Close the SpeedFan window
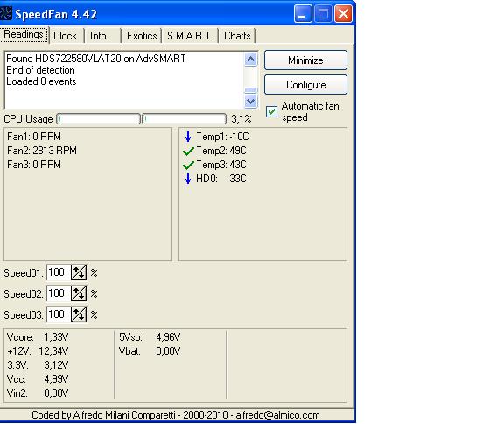This screenshot has width=504, height=424. pos(343,14)
